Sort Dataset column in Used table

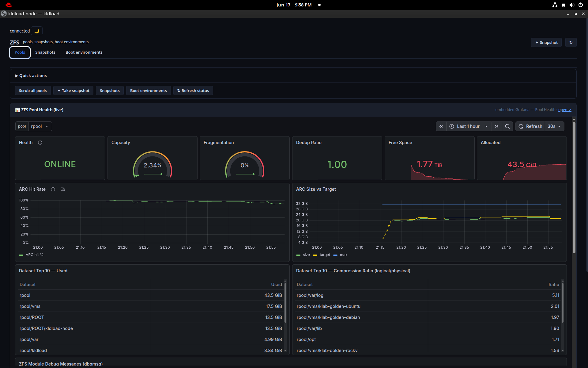[28, 285]
